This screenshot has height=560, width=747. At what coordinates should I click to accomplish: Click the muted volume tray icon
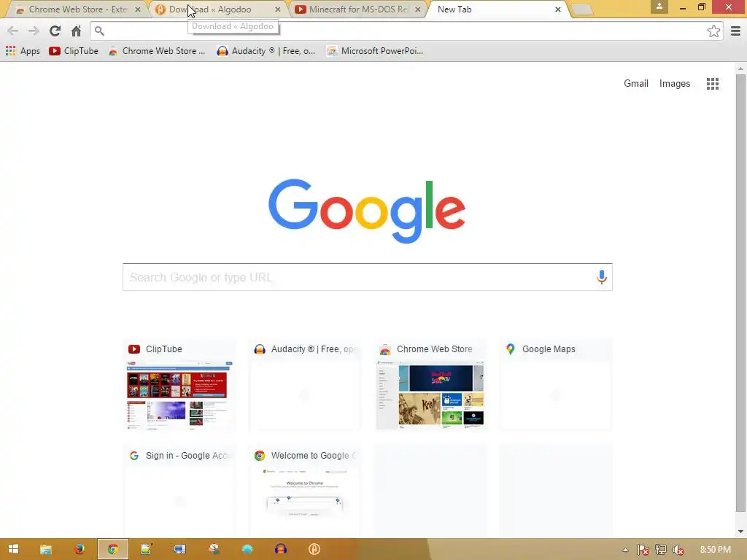(678, 550)
